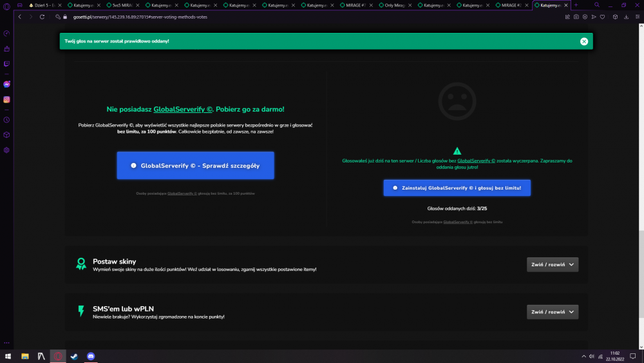Click the SMS'em lub wPLN lightning icon
644x363 pixels.
[81, 311]
